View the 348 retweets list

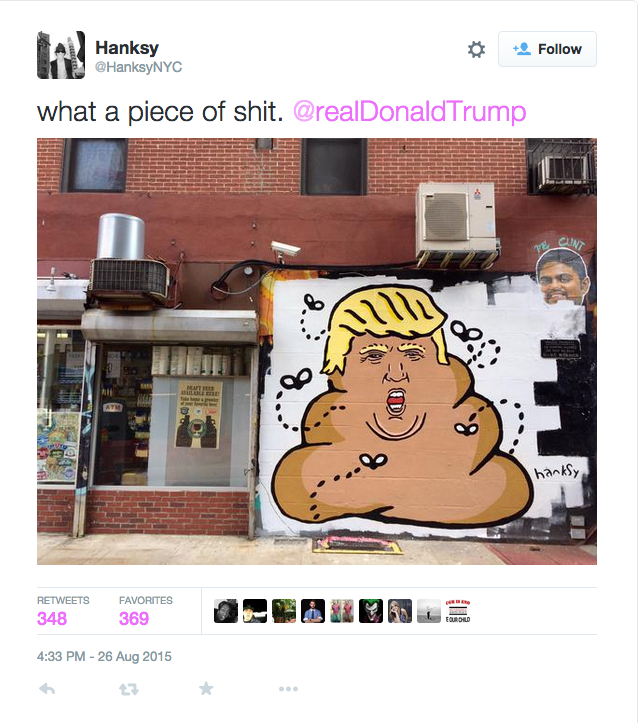[x=63, y=611]
